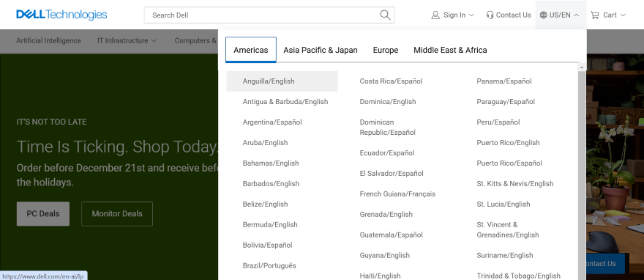Screen dimensions: 644x280
Task: Choose Ecuador/Español
Action: (x=387, y=153)
